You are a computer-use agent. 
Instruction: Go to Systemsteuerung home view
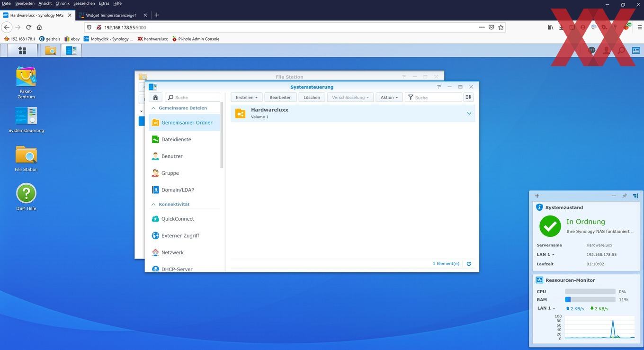(155, 97)
